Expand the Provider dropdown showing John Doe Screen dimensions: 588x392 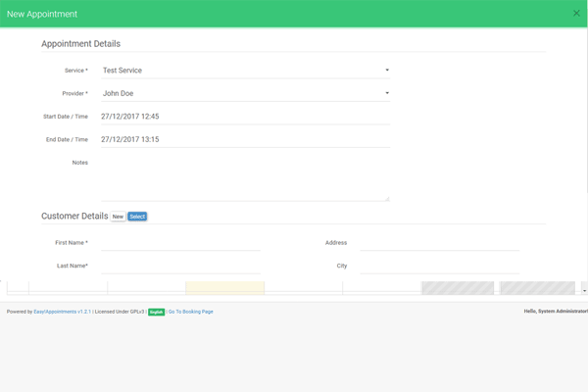click(x=245, y=94)
